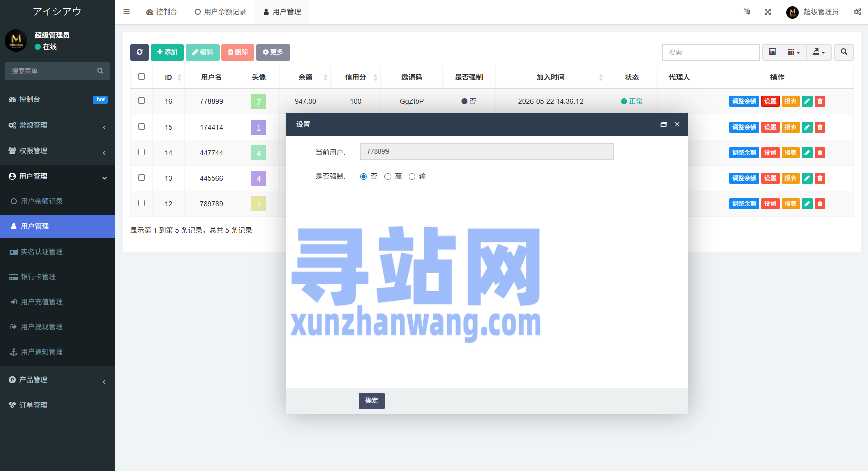Open the settings cogs icon at top right
Viewport: 868px width, 471px height.
pos(857,12)
